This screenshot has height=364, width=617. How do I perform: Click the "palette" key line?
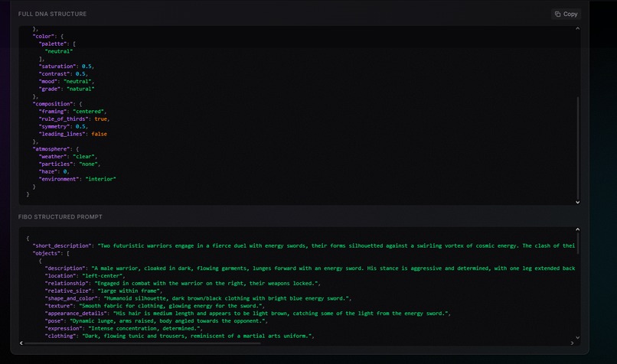point(57,44)
